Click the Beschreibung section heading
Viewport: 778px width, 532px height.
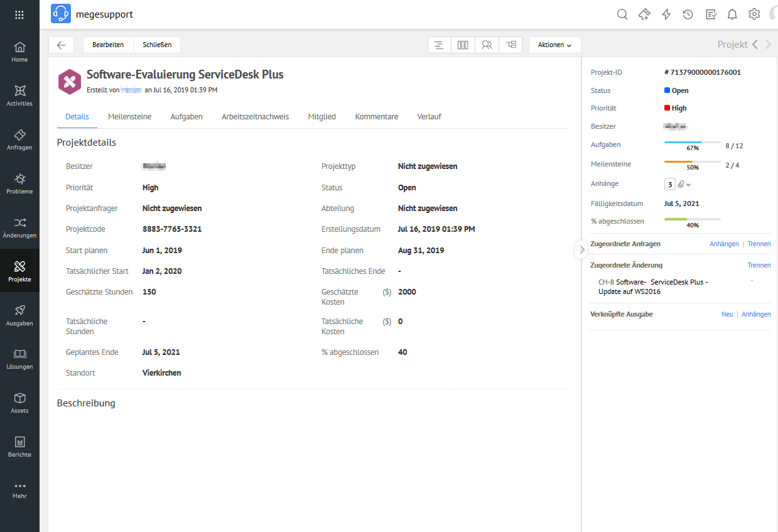coord(86,403)
